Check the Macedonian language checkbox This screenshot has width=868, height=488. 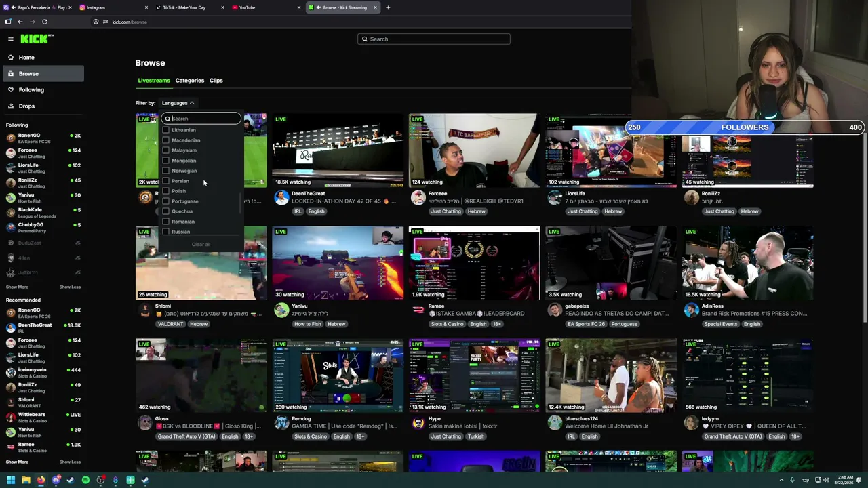coord(166,140)
